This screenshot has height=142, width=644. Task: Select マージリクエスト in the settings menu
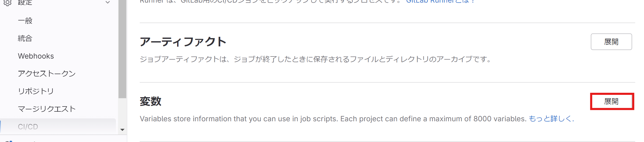tap(47, 109)
